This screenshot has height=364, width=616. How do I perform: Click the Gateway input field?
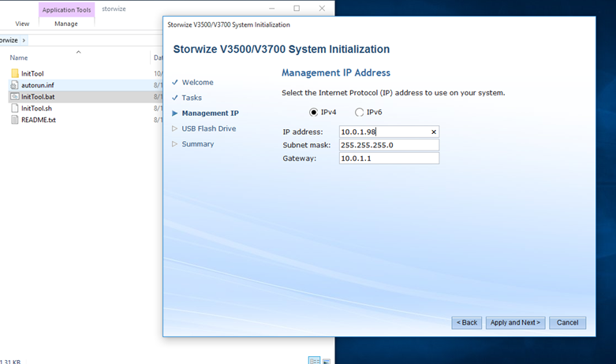click(389, 158)
